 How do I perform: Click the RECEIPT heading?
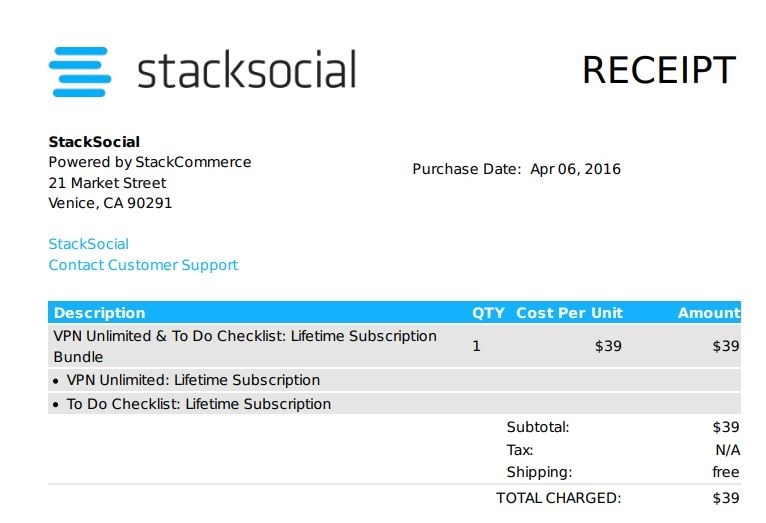point(658,71)
